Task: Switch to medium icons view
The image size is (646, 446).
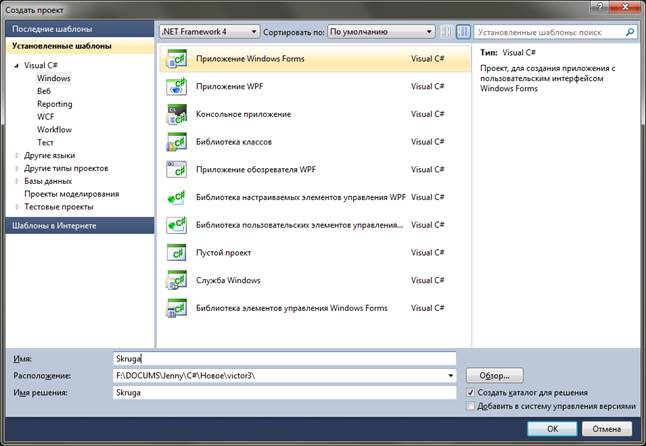Action: click(463, 31)
